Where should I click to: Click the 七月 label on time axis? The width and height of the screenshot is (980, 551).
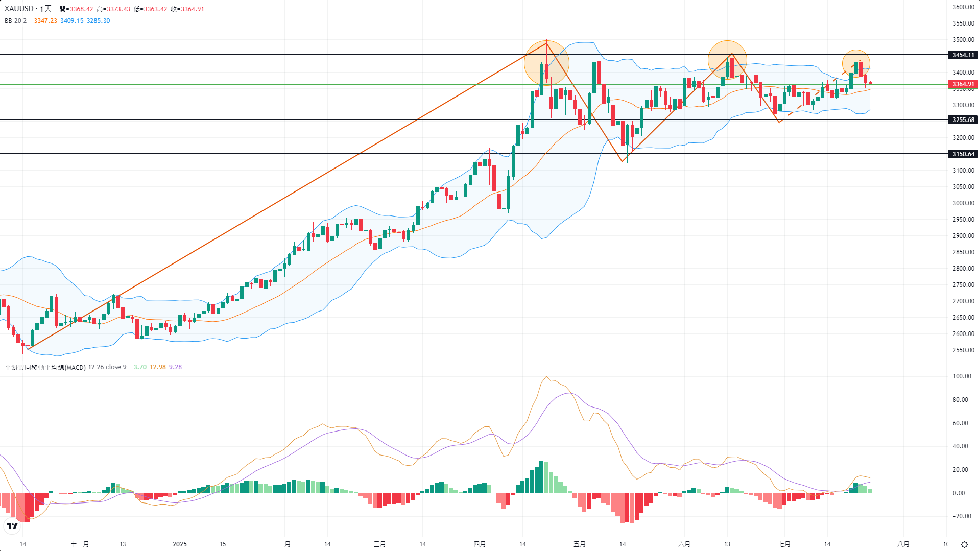[x=784, y=544]
